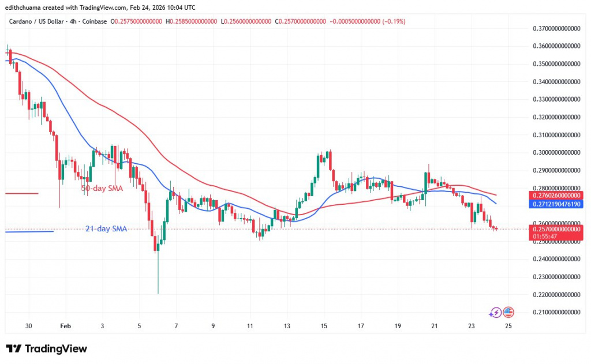
Task: Select the Feb label on the time axis
Action: point(65,326)
